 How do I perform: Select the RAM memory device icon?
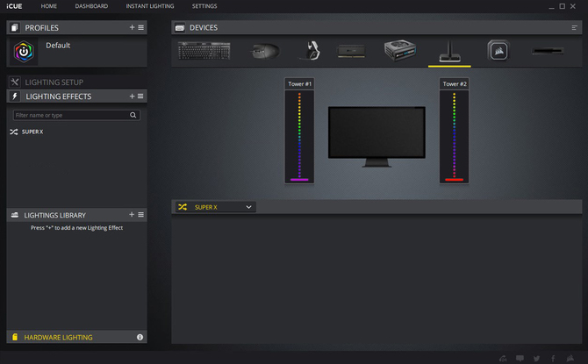click(x=351, y=51)
